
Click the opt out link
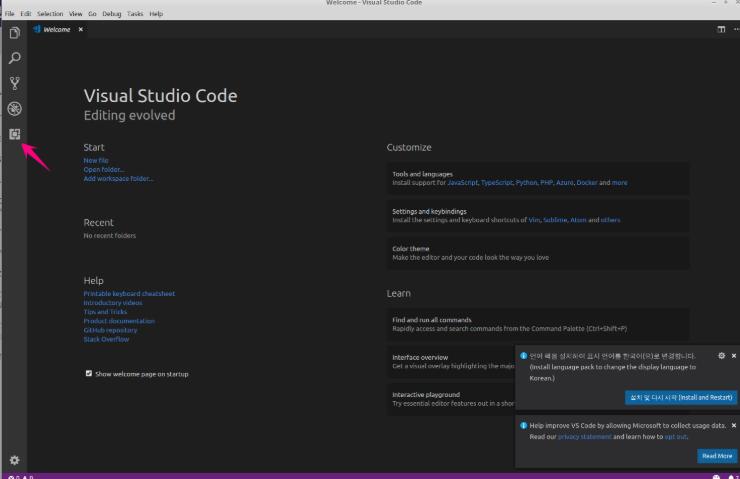tap(675, 437)
